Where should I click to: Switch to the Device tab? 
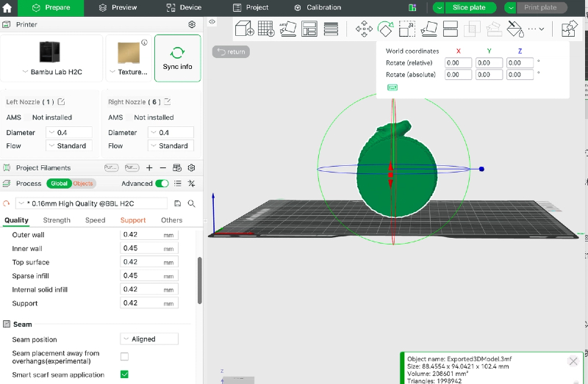tap(184, 7)
